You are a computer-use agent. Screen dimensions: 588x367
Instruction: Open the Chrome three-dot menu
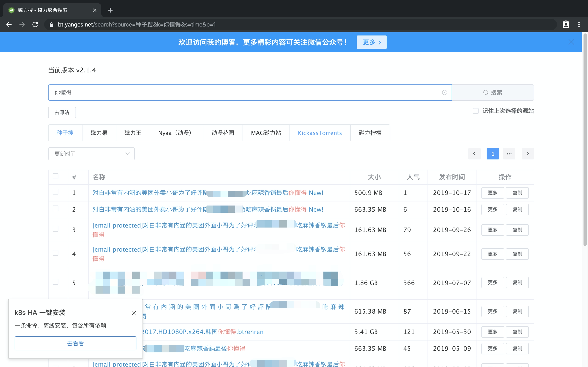(579, 24)
